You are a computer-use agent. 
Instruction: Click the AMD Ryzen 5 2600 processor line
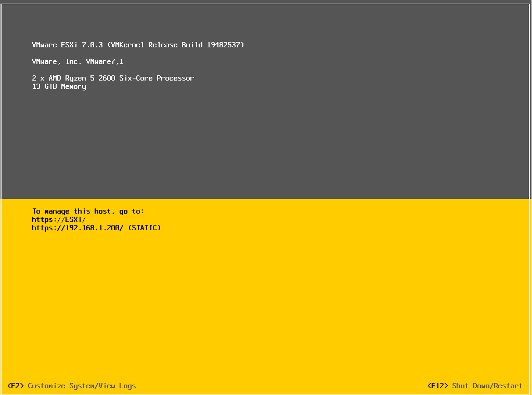[x=113, y=78]
